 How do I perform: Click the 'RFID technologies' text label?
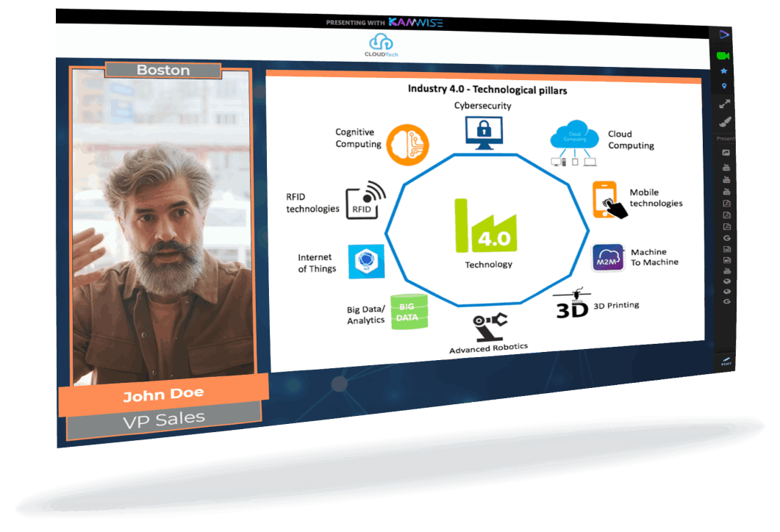click(x=312, y=203)
